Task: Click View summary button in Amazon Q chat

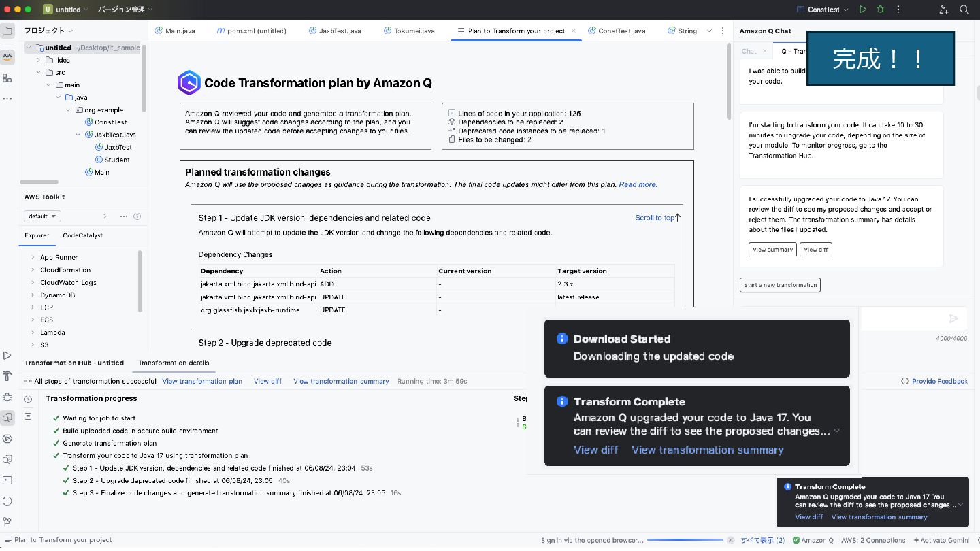Action: pos(771,250)
